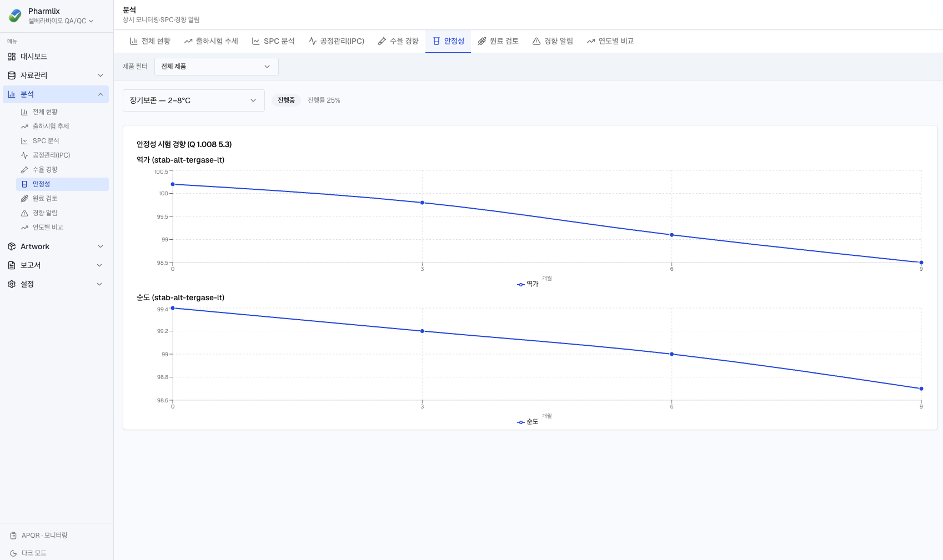Go to sidebar 출하시험 추세 item
The height and width of the screenshot is (560, 943).
(62, 127)
